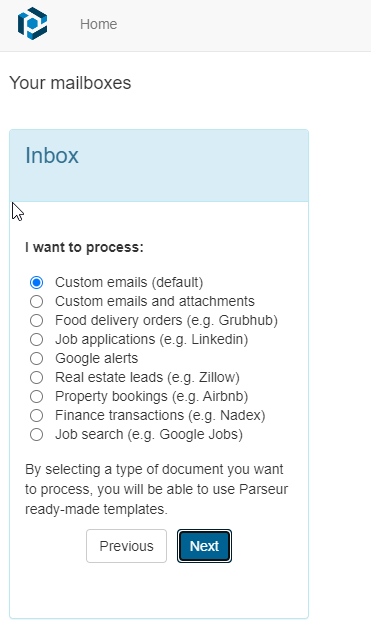Click the Parseur ready-made templates description text

coord(156,489)
